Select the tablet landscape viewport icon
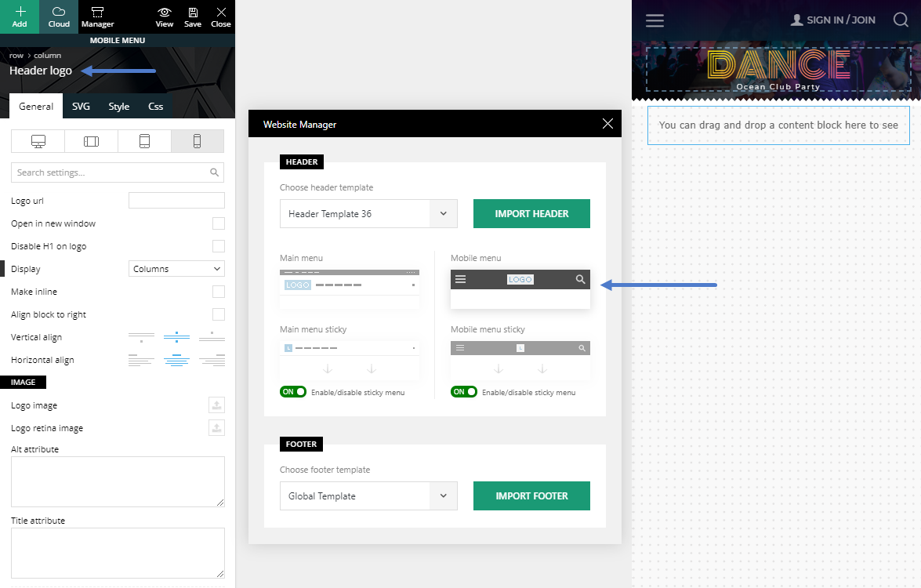The height and width of the screenshot is (588, 921). (91, 141)
